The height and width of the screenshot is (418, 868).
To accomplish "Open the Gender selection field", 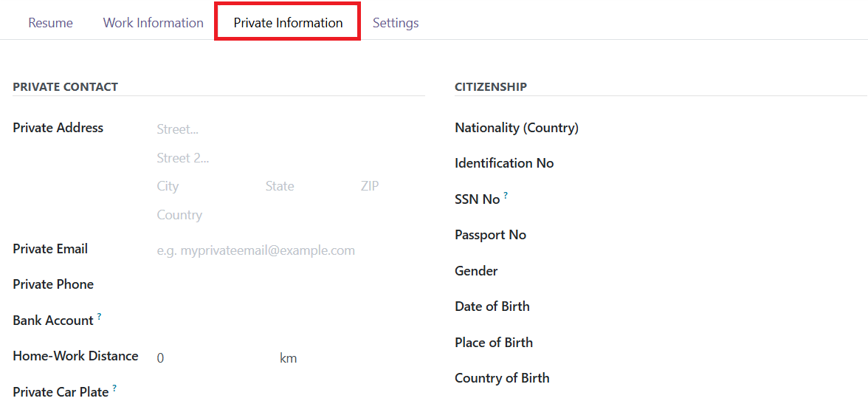I will (725, 271).
